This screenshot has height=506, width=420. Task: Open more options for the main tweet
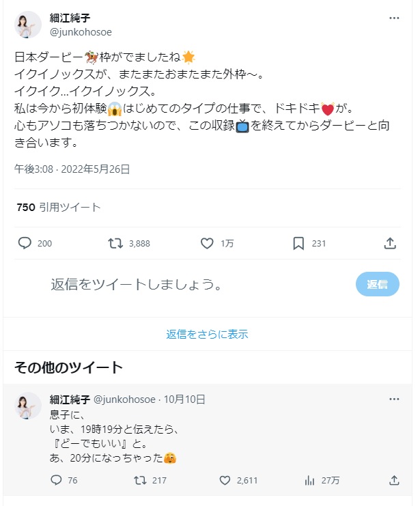pyautogui.click(x=394, y=18)
